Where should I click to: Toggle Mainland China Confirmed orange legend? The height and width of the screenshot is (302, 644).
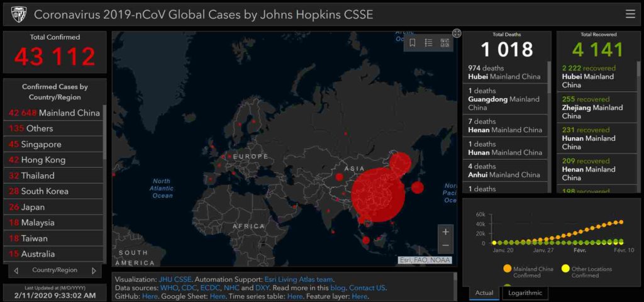point(528,272)
